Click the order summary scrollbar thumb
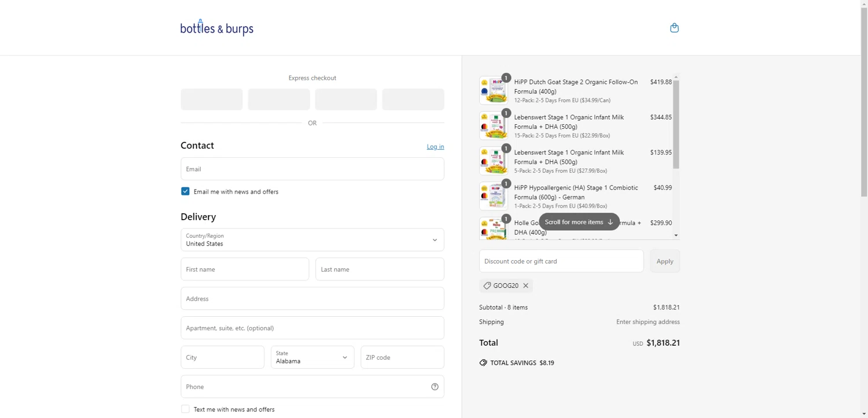This screenshot has width=868, height=418. click(x=676, y=124)
